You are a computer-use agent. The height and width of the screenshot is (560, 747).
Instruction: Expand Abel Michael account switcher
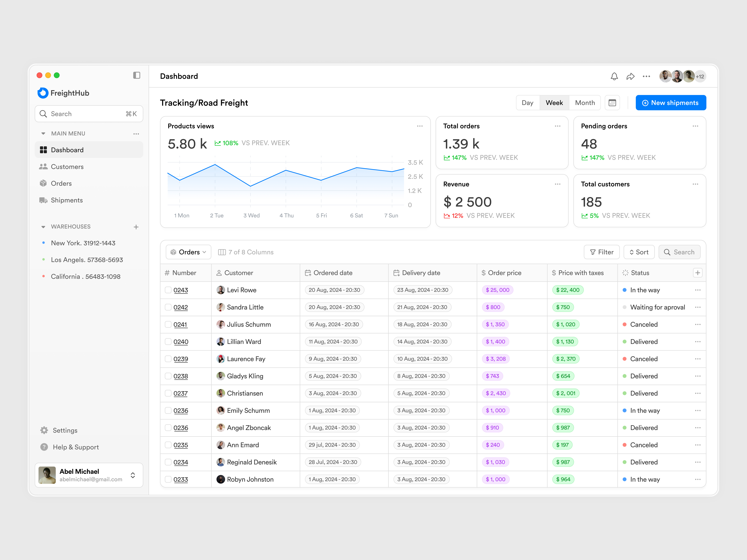tap(133, 475)
